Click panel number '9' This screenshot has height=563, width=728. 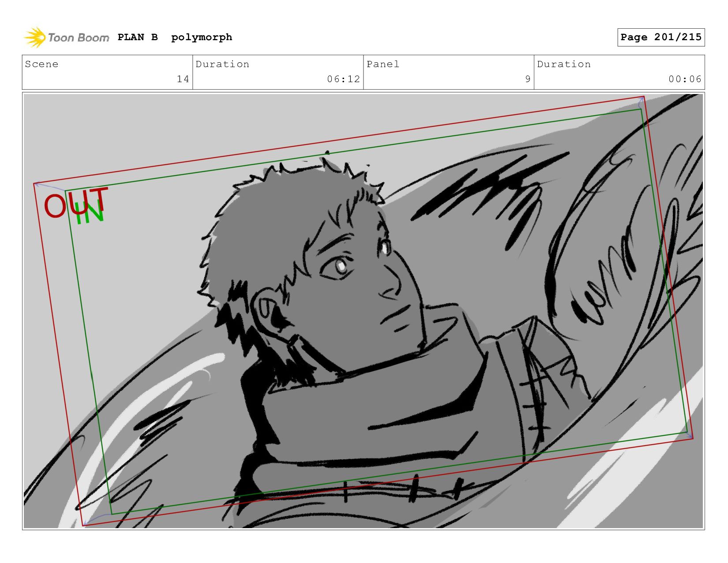point(528,79)
